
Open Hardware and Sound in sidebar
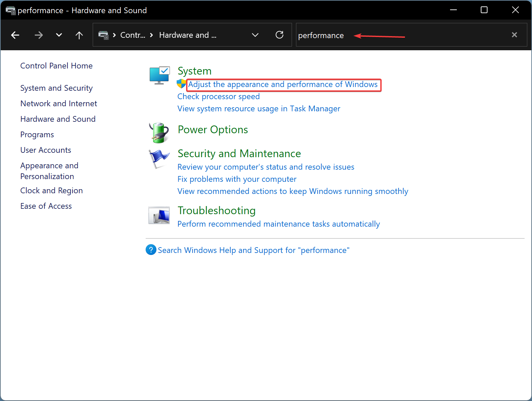[x=58, y=119]
